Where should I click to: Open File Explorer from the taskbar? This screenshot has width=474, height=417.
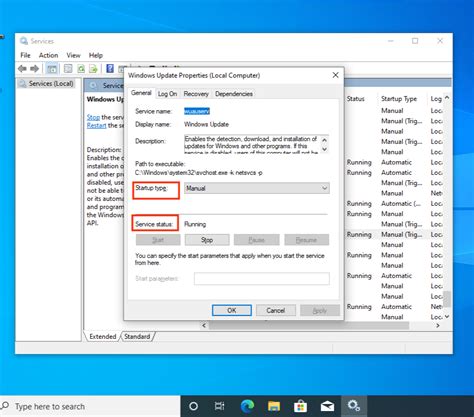[x=274, y=406]
